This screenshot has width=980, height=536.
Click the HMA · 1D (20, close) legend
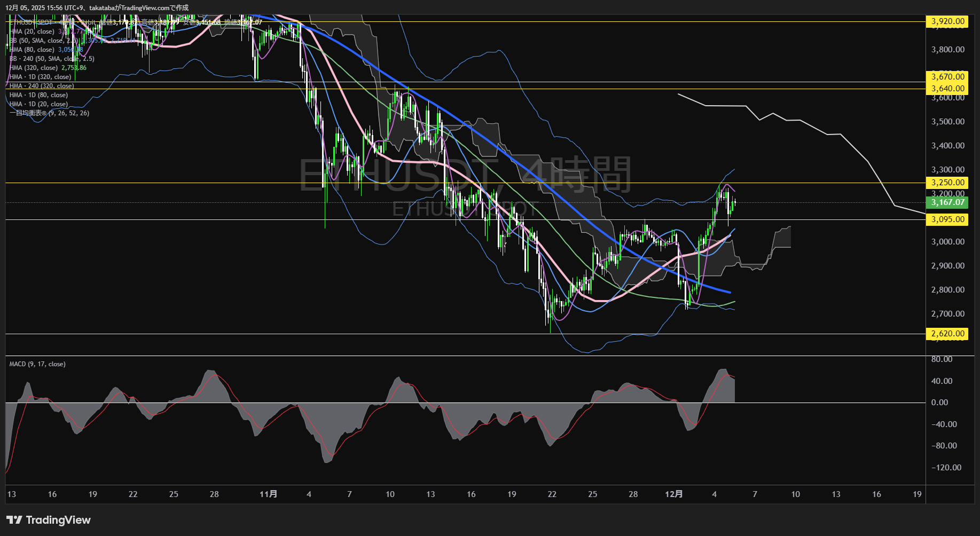38,104
